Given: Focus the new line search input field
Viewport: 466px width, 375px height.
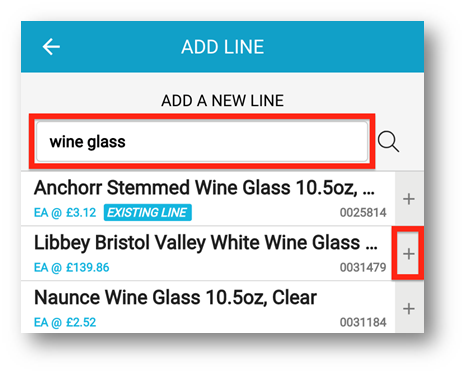Looking at the screenshot, I should pyautogui.click(x=202, y=142).
